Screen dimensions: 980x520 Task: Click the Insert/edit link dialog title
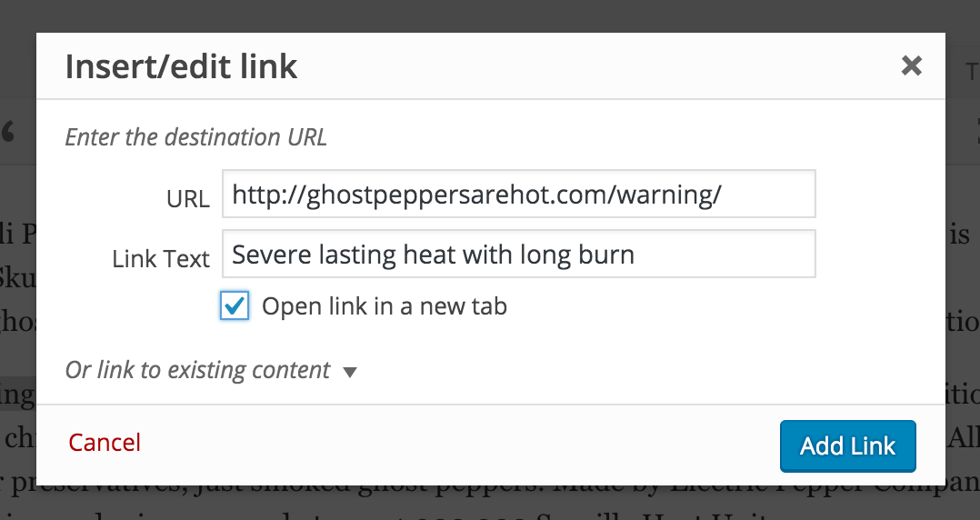click(x=181, y=66)
